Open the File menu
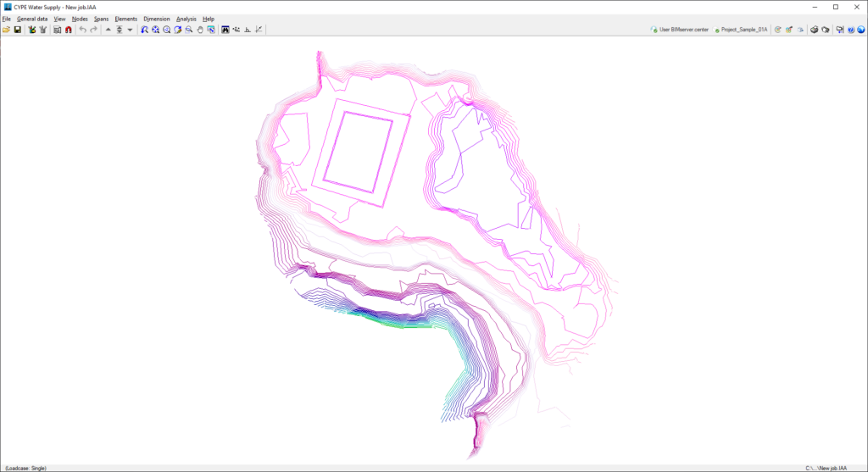 pyautogui.click(x=7, y=19)
